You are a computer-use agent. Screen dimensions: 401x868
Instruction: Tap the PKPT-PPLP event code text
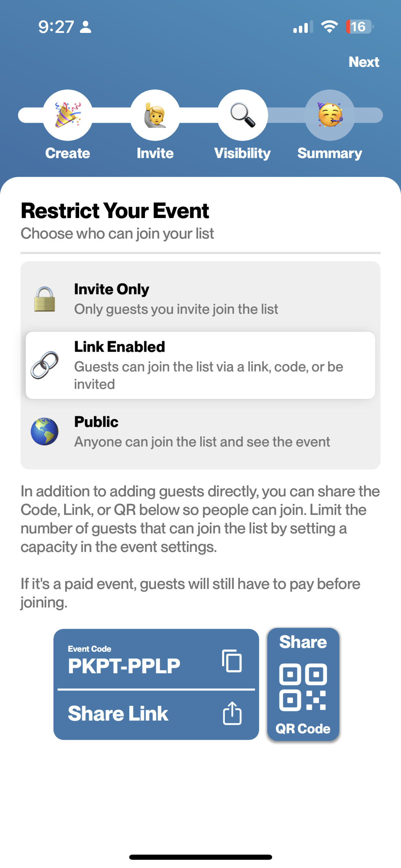124,666
